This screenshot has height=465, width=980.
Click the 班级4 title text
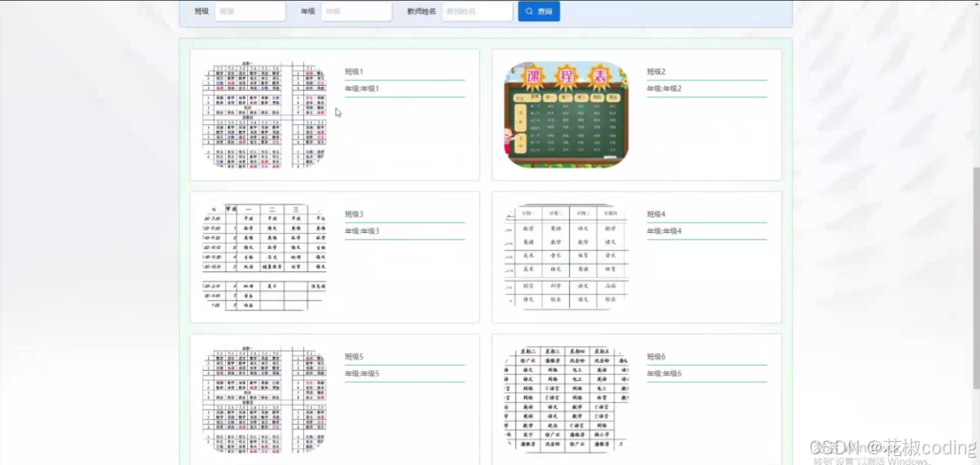click(x=657, y=214)
